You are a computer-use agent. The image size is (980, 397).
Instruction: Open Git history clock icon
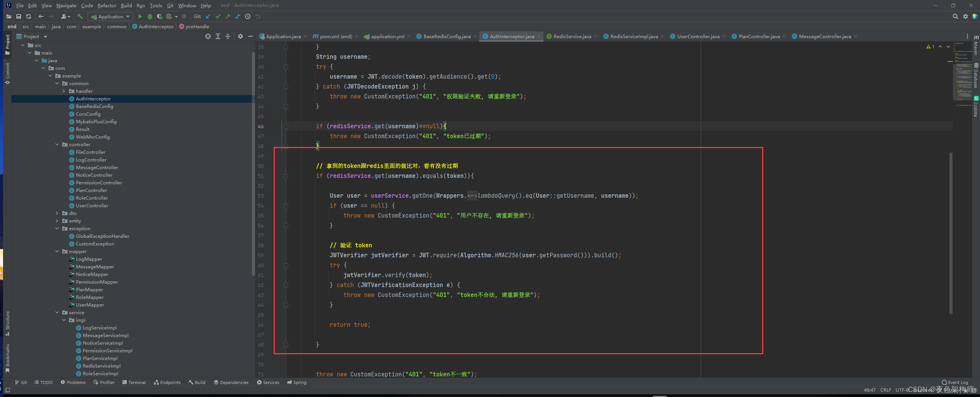[x=248, y=16]
